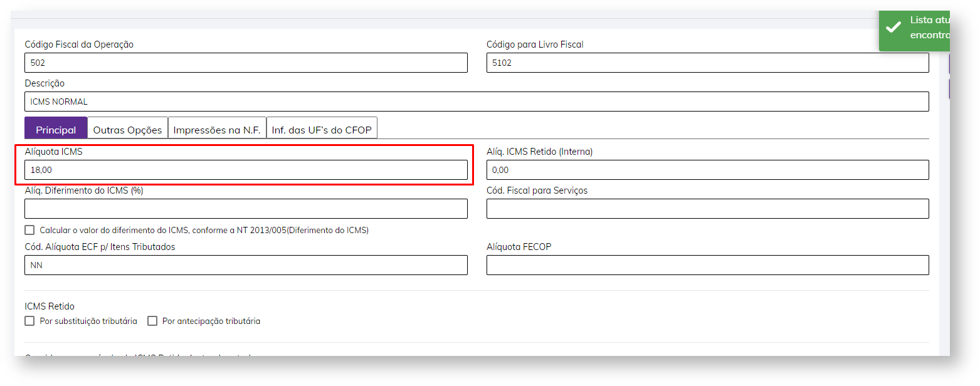Select the 'Alíquota ICMS' field showing 18,00

pyautogui.click(x=246, y=170)
